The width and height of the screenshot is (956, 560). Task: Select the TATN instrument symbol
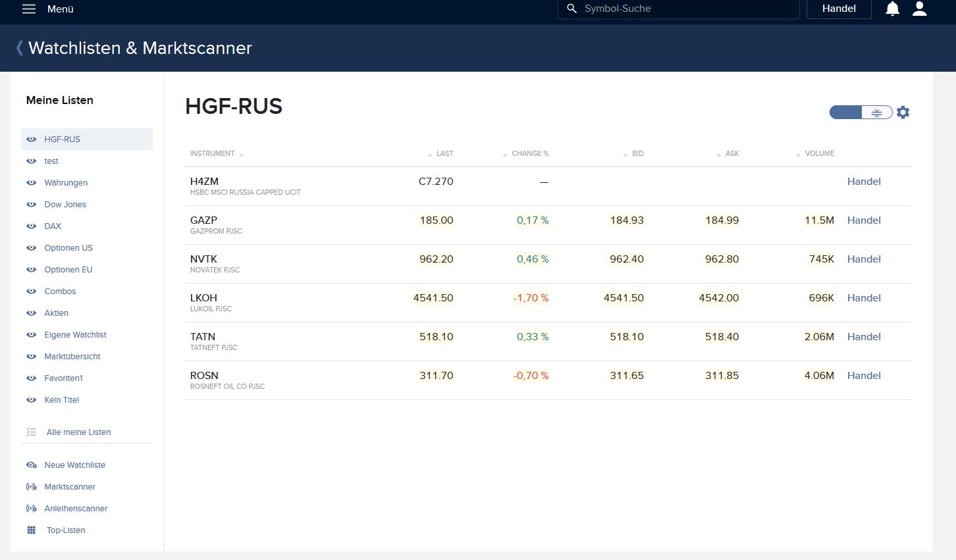[203, 337]
